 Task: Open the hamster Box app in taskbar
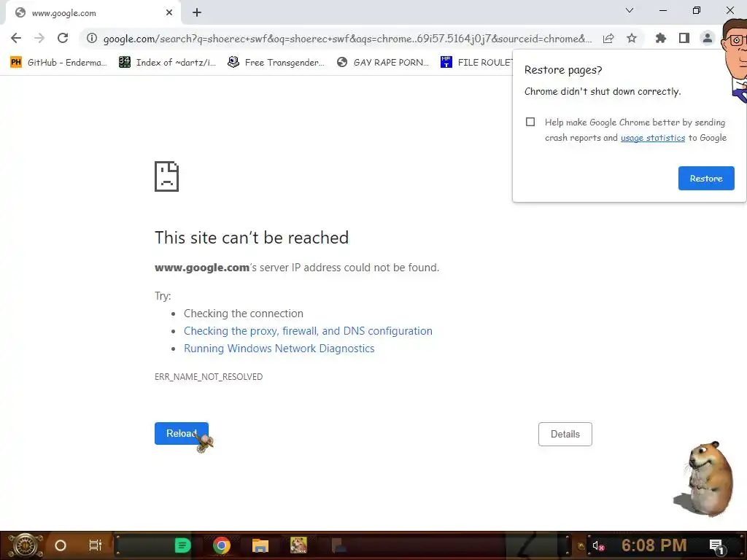pyautogui.click(x=298, y=545)
